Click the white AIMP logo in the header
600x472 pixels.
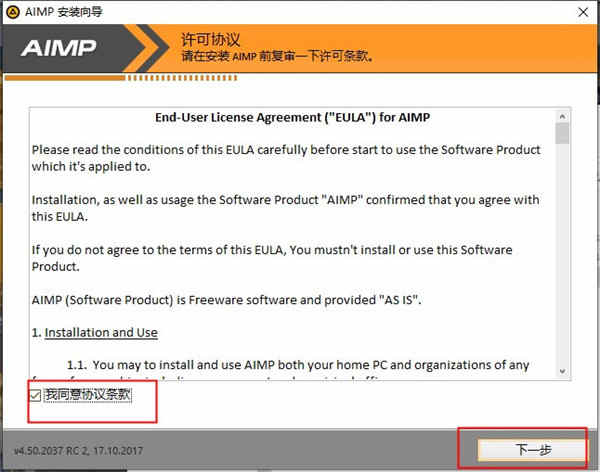coord(59,48)
